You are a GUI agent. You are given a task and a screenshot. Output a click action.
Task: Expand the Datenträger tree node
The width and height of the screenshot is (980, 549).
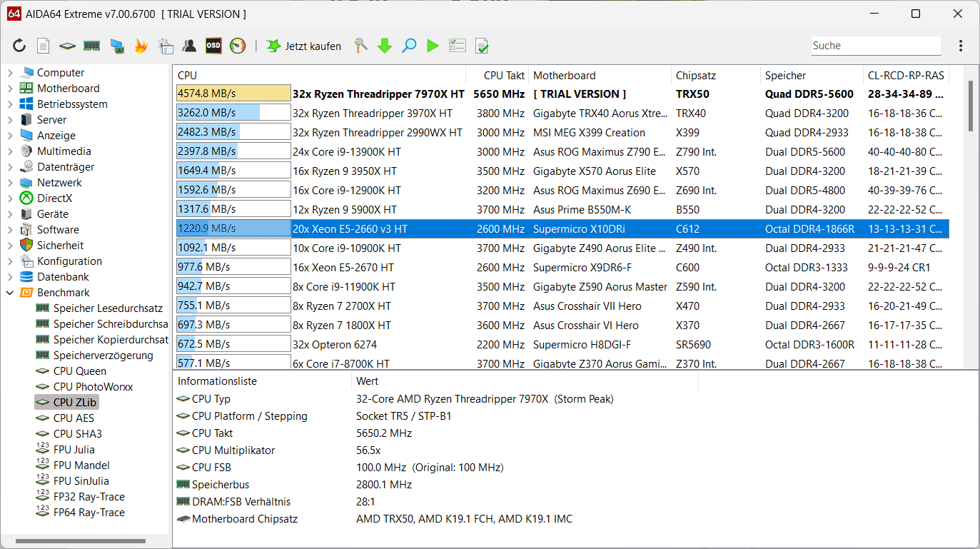tap(10, 167)
